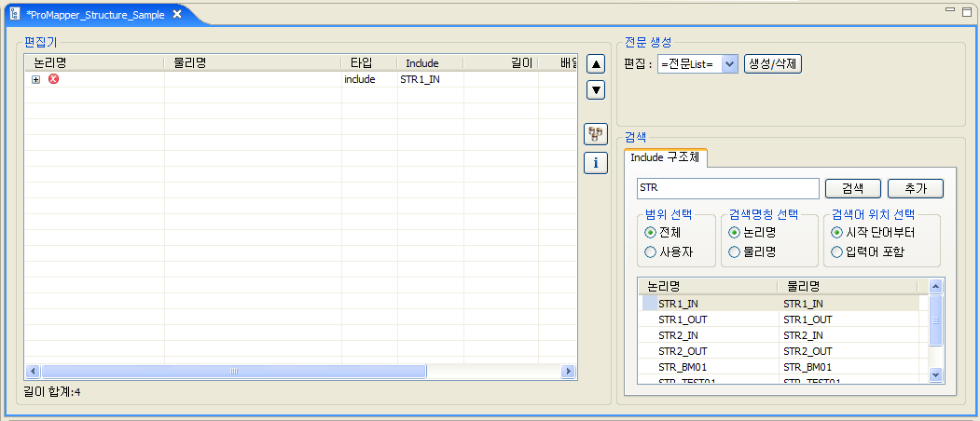Click the red error icon in first row
The height and width of the screenshot is (421, 980).
point(54,78)
